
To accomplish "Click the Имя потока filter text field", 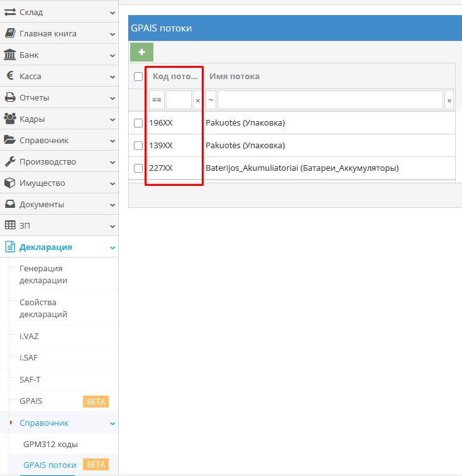I will 330,100.
